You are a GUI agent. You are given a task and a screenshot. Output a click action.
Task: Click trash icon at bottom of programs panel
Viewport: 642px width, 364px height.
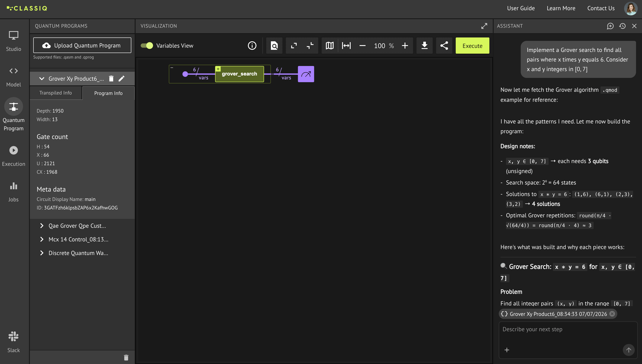126,357
